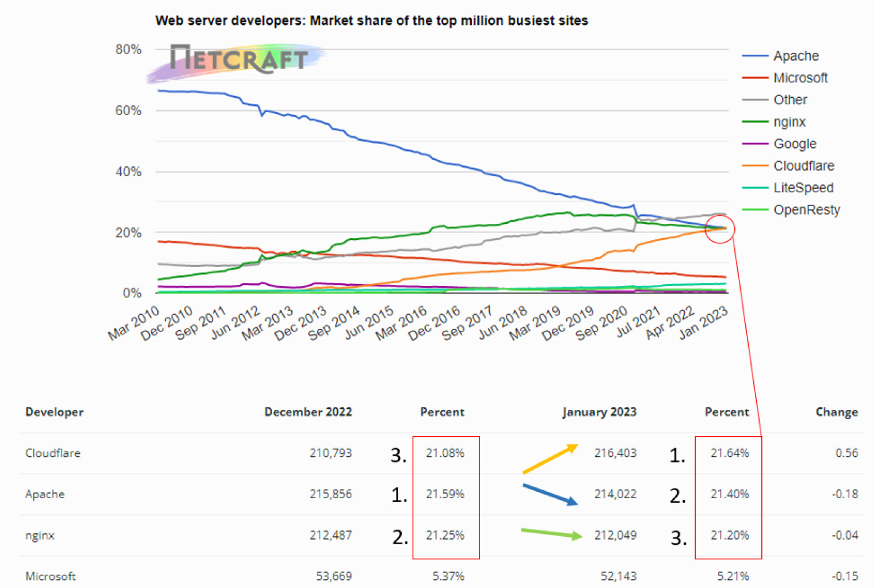The width and height of the screenshot is (873, 588).
Task: Click the blue Apache legend line
Action: click(755, 56)
